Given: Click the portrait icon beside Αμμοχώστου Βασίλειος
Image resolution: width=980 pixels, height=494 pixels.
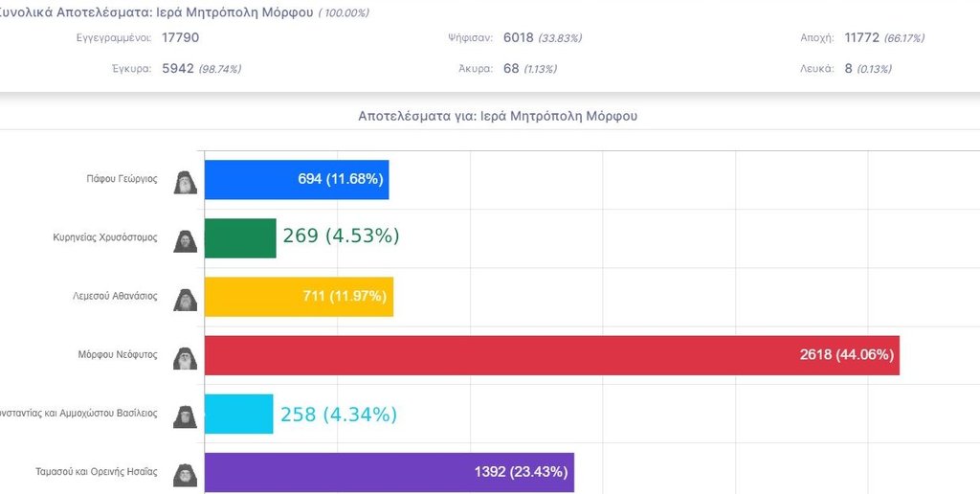Looking at the screenshot, I should click(x=185, y=416).
